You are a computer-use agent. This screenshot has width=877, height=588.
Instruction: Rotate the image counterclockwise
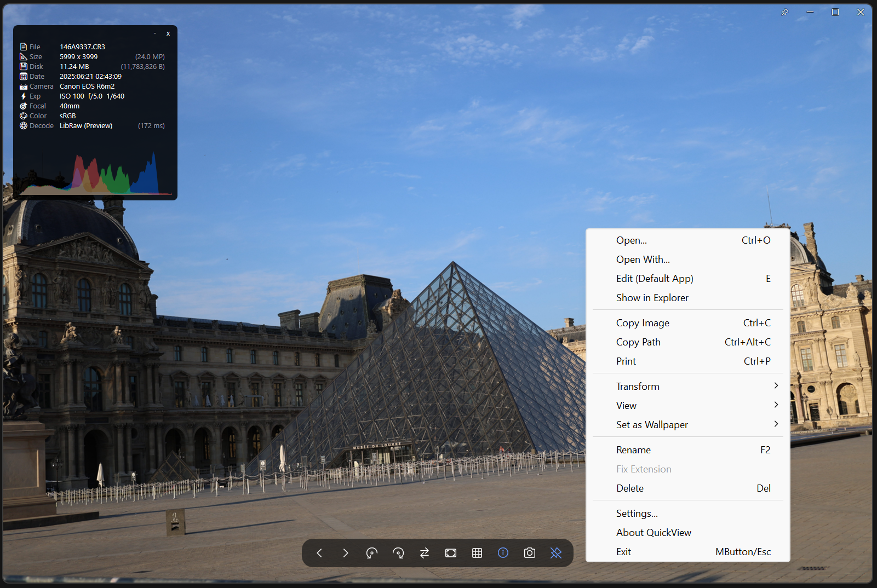[372, 553]
